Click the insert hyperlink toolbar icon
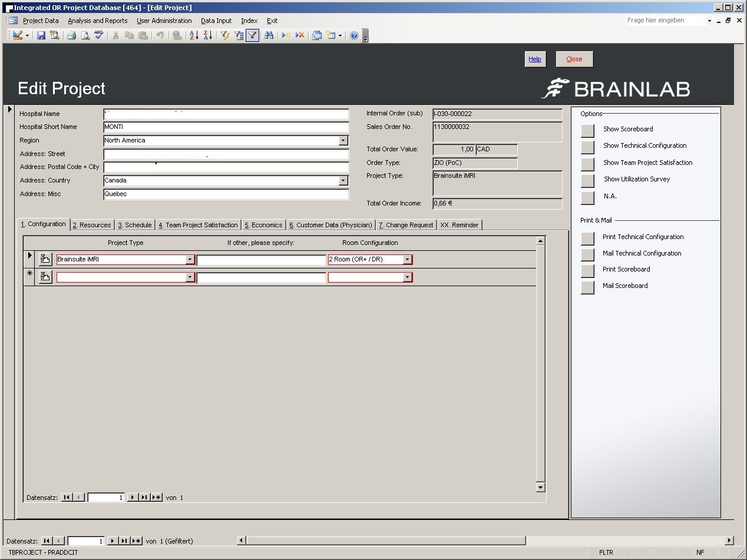 (x=177, y=35)
